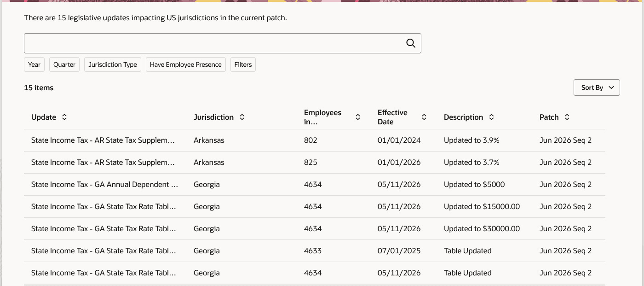Viewport: 644px width, 286px height.
Task: Open the Jurisdiction Type filter chip
Action: point(113,64)
